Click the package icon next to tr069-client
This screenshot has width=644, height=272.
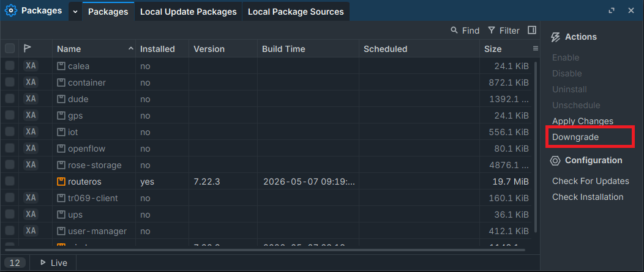(x=61, y=198)
